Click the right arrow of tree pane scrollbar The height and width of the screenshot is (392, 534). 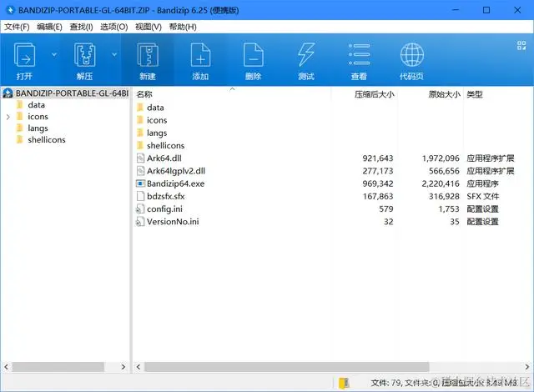point(123,367)
